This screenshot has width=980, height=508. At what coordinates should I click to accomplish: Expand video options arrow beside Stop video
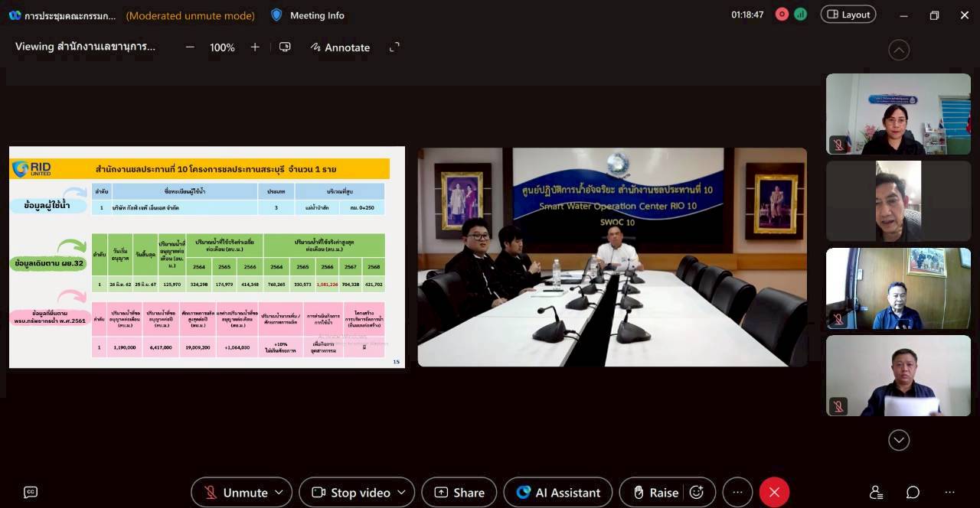402,493
